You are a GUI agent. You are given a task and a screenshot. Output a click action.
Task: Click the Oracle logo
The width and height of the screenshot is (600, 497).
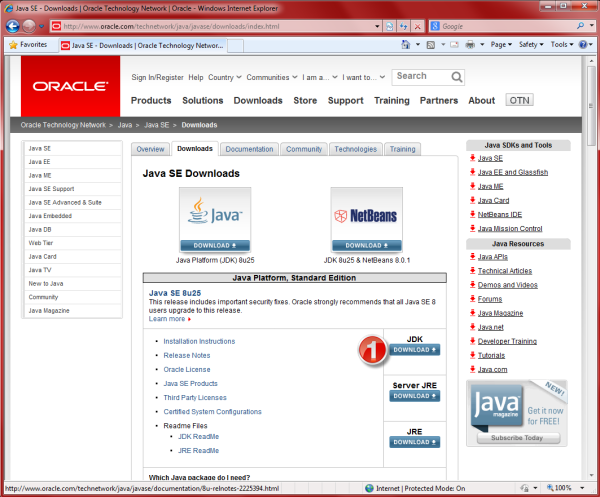click(70, 86)
